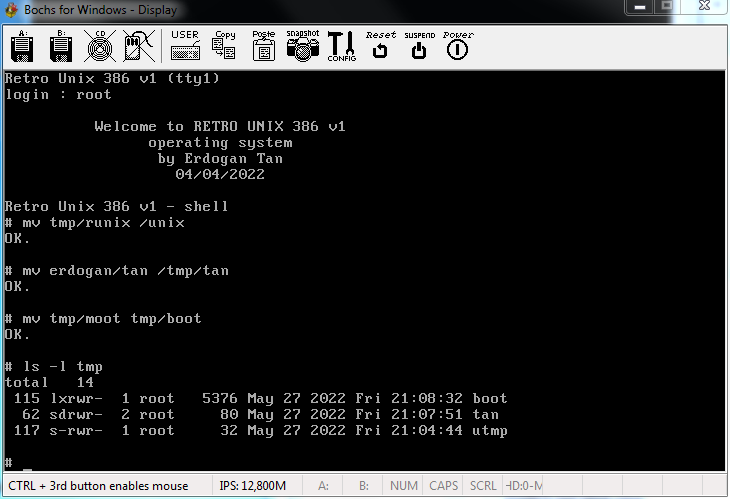The height and width of the screenshot is (499, 730).
Task: Click 'Welcome to RETRO UNIX 386 v1' text
Action: [220, 127]
